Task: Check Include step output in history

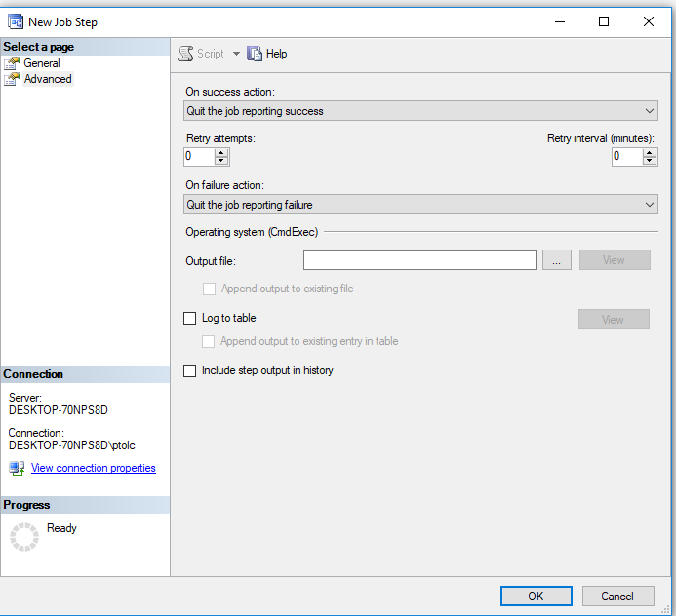Action: coord(190,370)
